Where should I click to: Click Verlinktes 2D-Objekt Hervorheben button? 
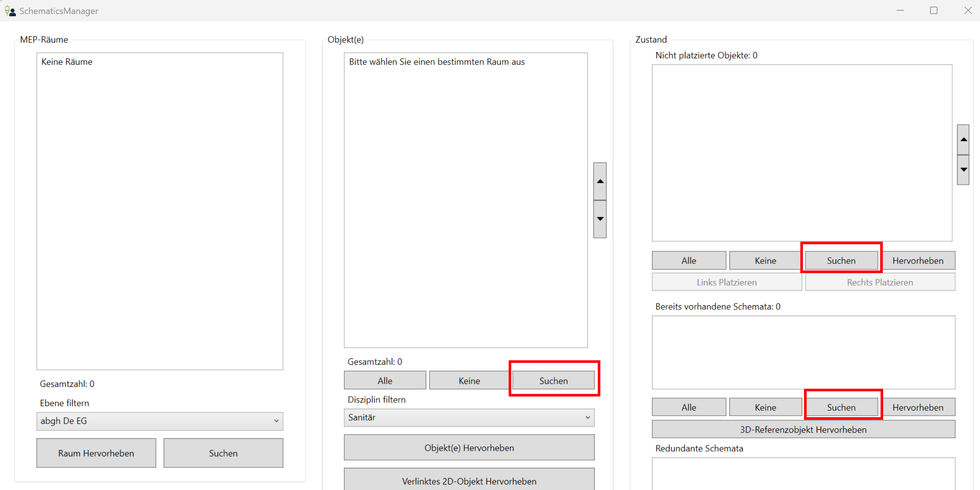pyautogui.click(x=469, y=481)
